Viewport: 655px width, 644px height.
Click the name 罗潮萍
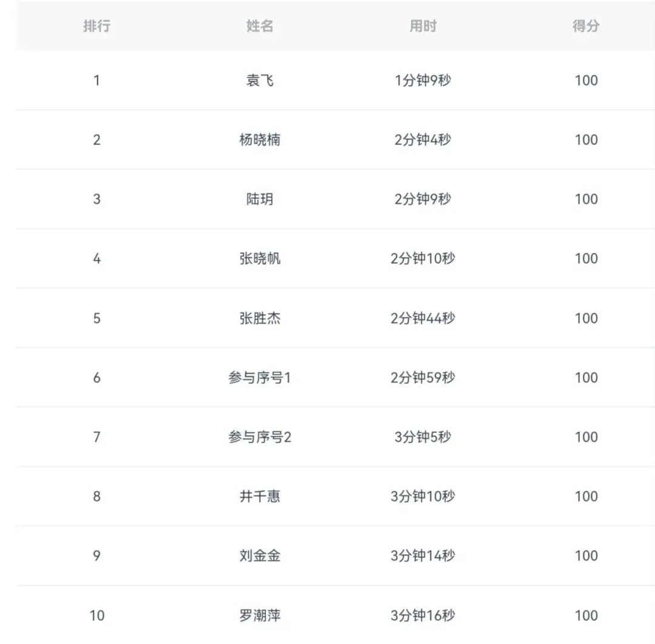coord(260,615)
